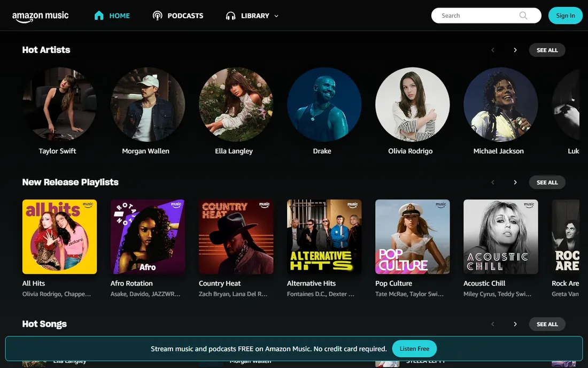Viewport: 588px width, 368px height.
Task: Open Morgan Wallen artist photo
Action: [148, 104]
